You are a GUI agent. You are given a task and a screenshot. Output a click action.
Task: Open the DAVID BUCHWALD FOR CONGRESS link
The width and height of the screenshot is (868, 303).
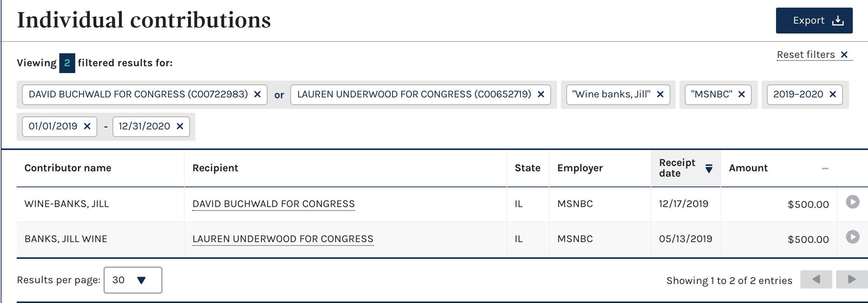[x=274, y=204]
